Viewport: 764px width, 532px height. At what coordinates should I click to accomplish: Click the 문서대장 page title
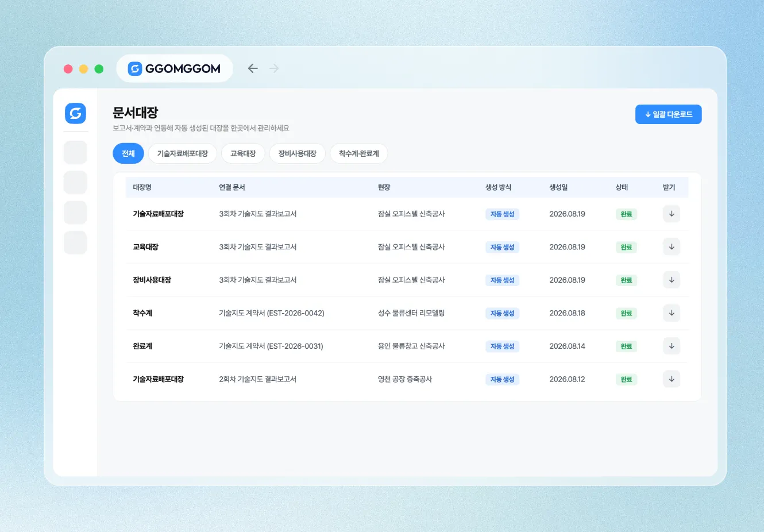136,113
